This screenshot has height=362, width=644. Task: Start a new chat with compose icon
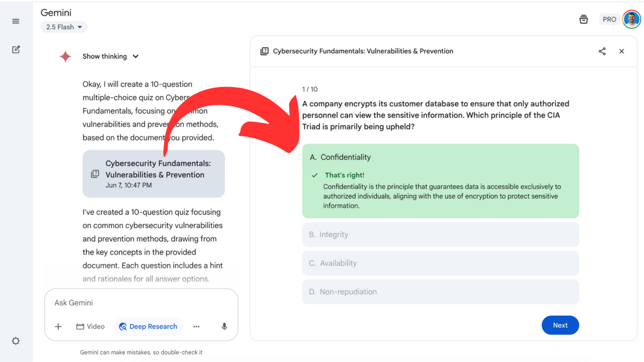click(x=16, y=49)
